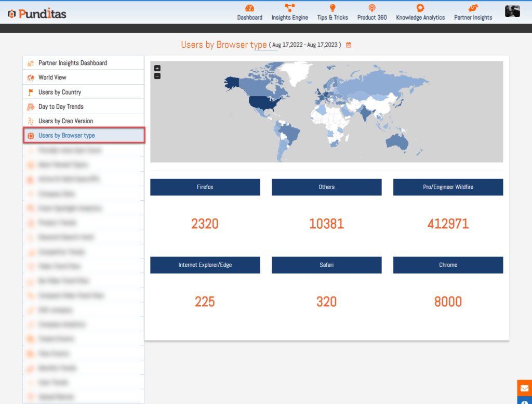Click the Chrome browser card header
Viewport: 532px width, 404px height.
[x=448, y=265]
